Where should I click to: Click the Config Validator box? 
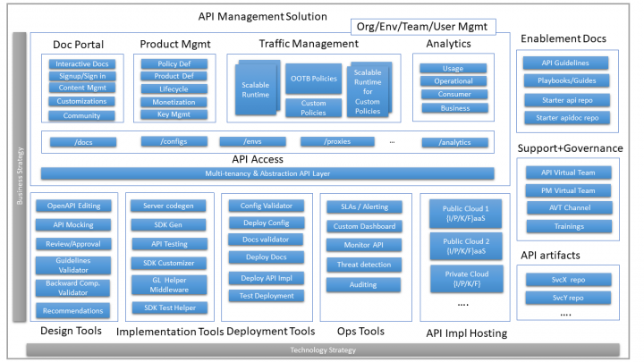(x=266, y=206)
